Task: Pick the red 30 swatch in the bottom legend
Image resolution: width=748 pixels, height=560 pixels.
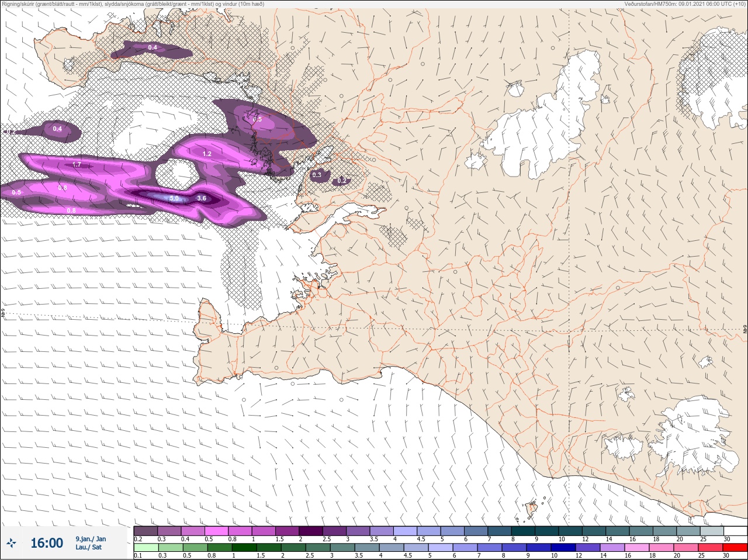Action: pos(735,548)
